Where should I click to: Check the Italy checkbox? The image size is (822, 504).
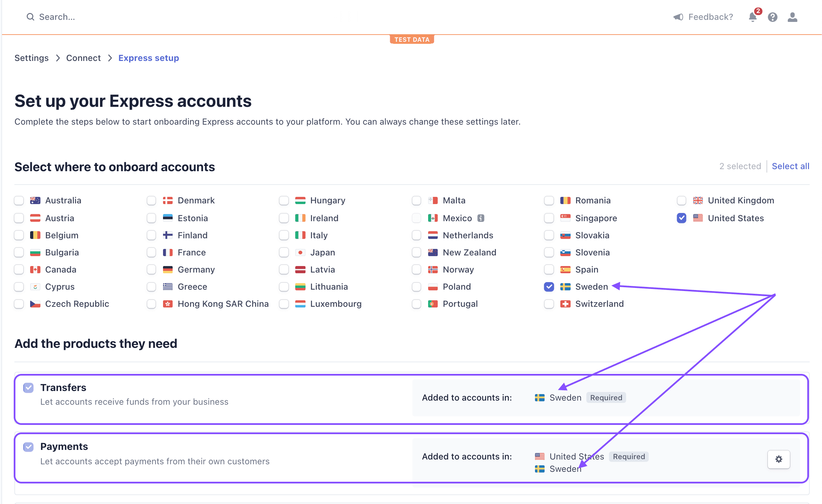click(x=284, y=235)
